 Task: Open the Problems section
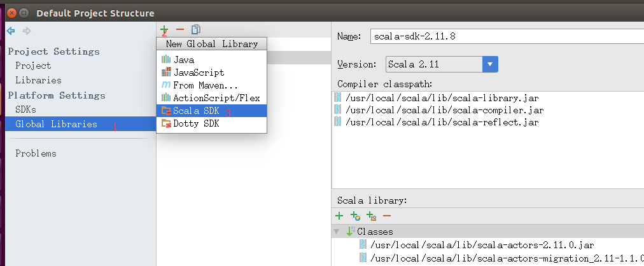(x=36, y=153)
